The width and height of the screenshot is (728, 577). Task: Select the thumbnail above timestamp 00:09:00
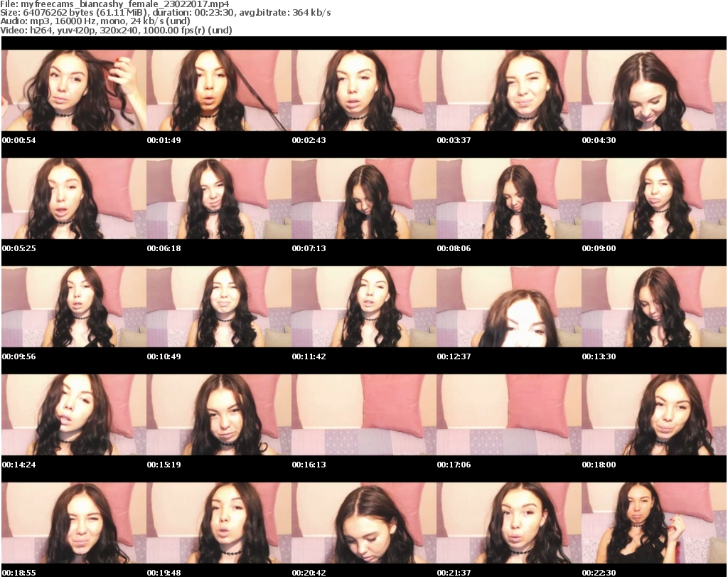pos(654,198)
